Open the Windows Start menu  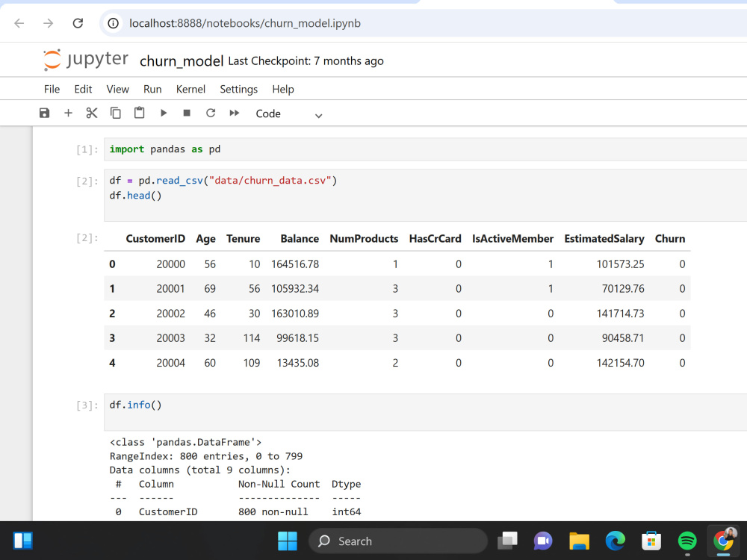(x=288, y=541)
